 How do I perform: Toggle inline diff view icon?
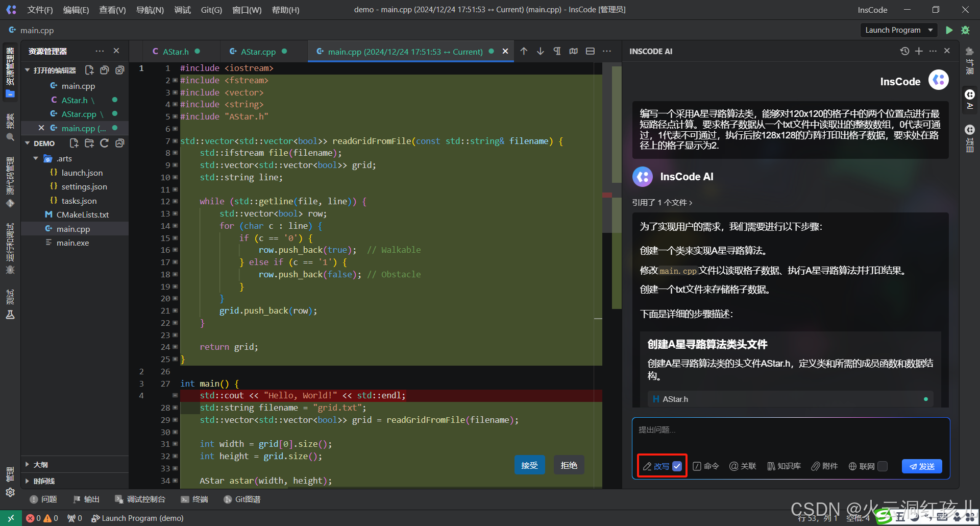click(x=574, y=51)
